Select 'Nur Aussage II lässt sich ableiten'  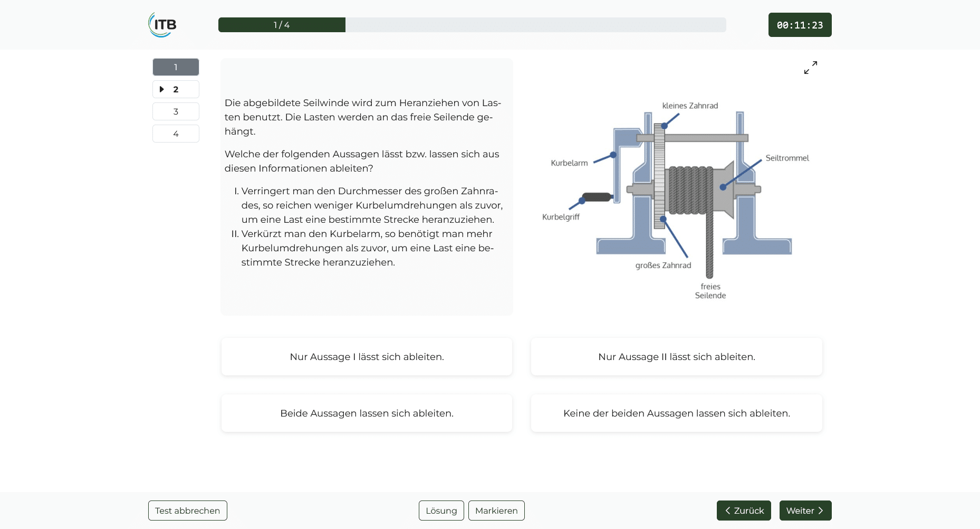tap(677, 357)
